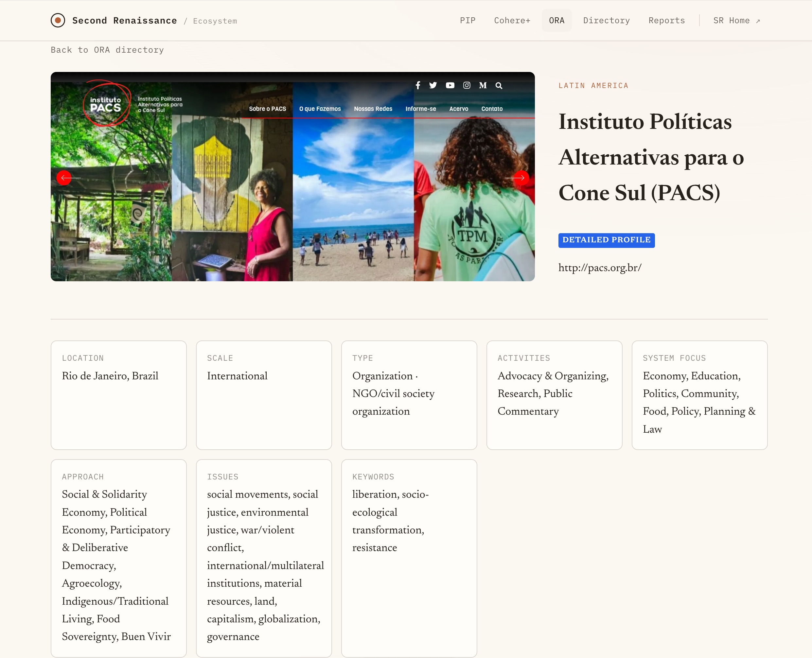Click the ACTIVITIES card label
The height and width of the screenshot is (658, 812).
click(523, 358)
